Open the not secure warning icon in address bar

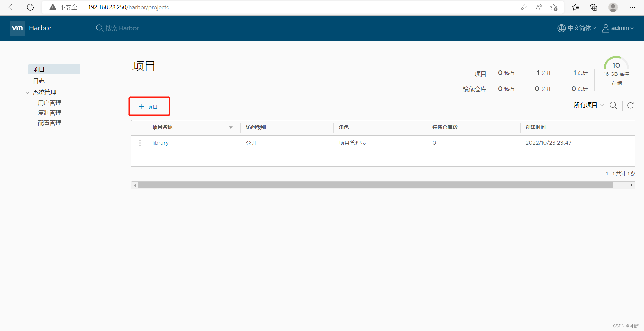(x=53, y=7)
